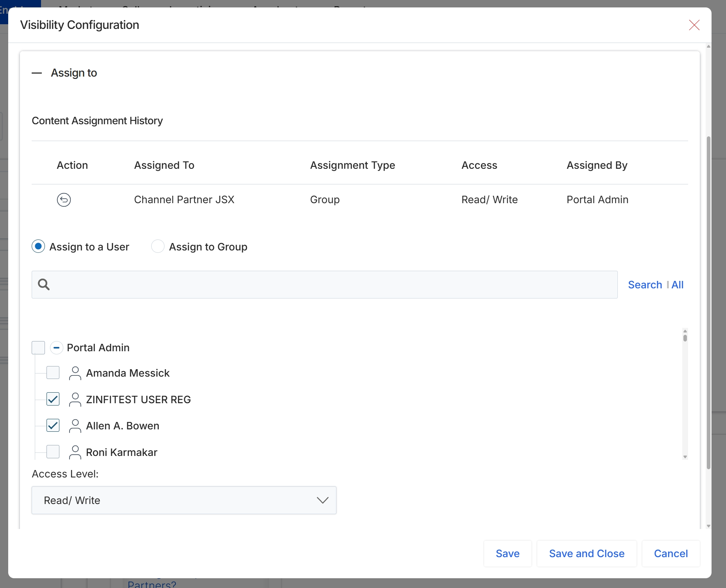726x588 pixels.
Task: Collapse the Portal Admin tree node
Action: tap(57, 348)
